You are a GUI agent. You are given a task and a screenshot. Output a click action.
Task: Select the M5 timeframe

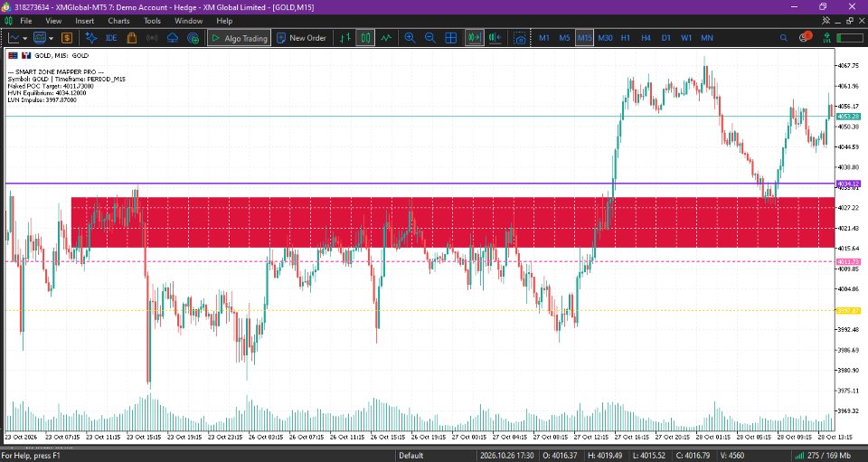click(564, 38)
